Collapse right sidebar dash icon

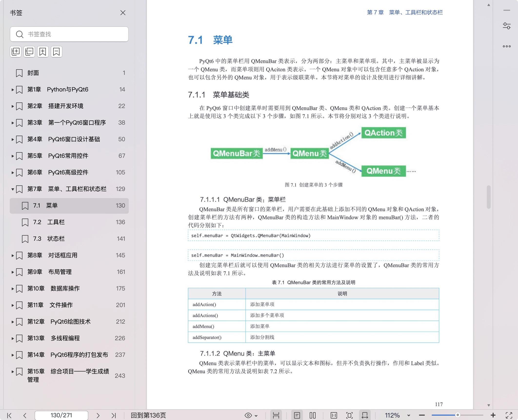coord(507,10)
